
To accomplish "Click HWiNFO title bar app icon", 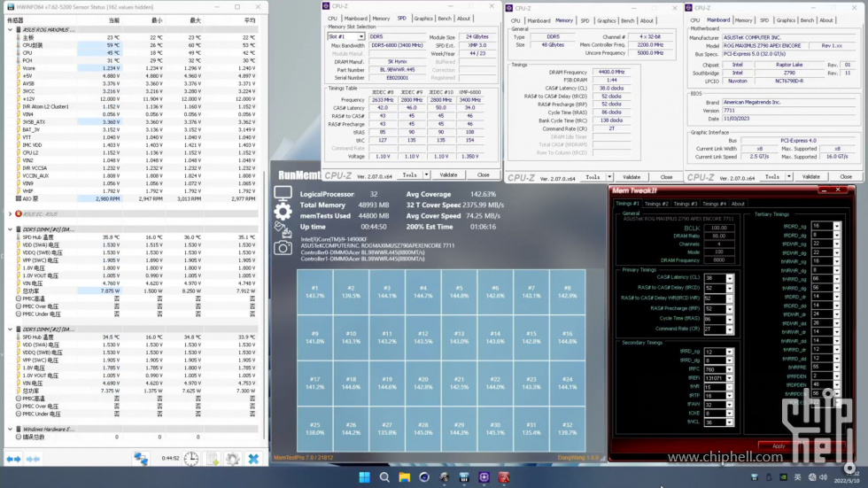I will coord(10,7).
